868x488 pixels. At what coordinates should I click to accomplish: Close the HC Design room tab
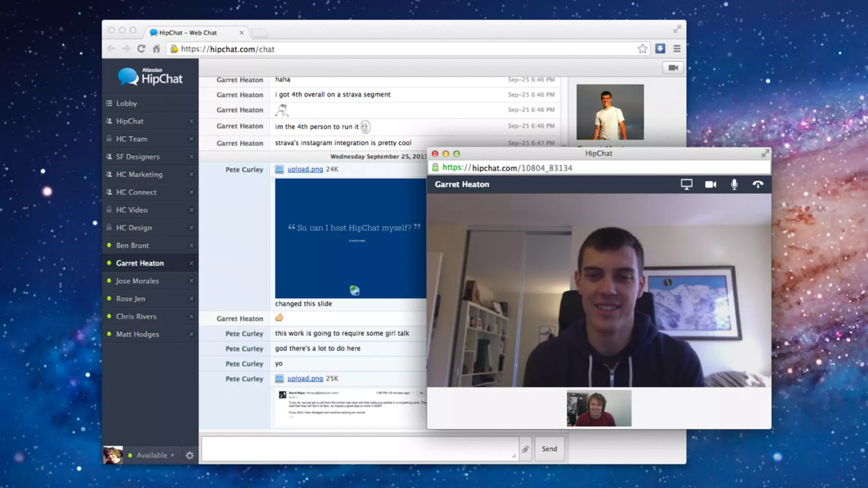click(191, 228)
